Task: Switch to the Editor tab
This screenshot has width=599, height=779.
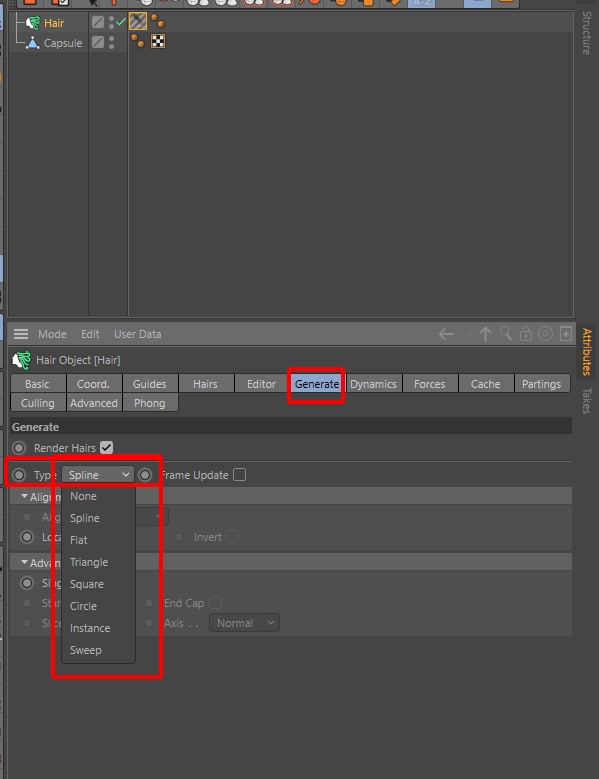Action: tap(261, 384)
